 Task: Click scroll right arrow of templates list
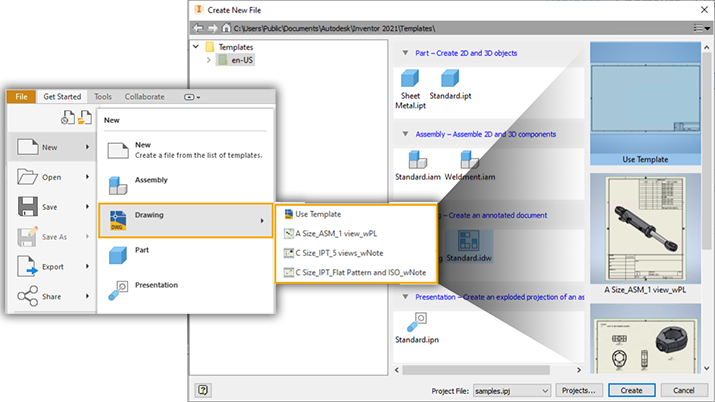pos(579,370)
